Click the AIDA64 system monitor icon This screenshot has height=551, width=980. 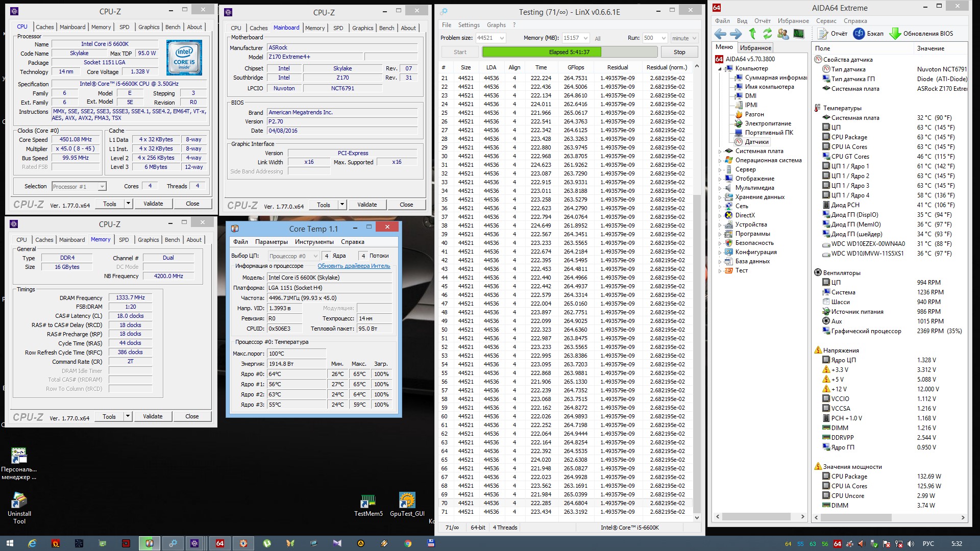click(799, 34)
